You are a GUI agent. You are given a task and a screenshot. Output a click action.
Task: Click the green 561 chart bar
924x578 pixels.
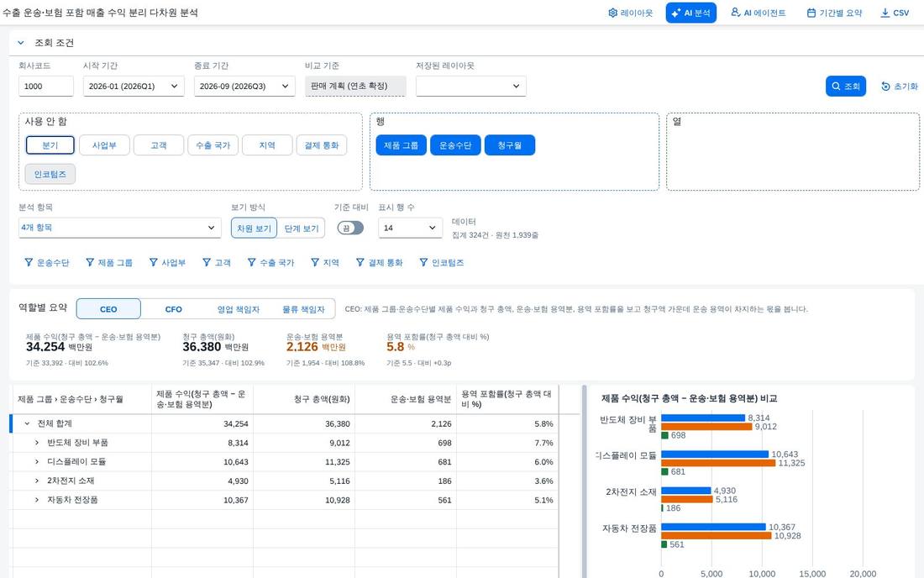(x=664, y=544)
